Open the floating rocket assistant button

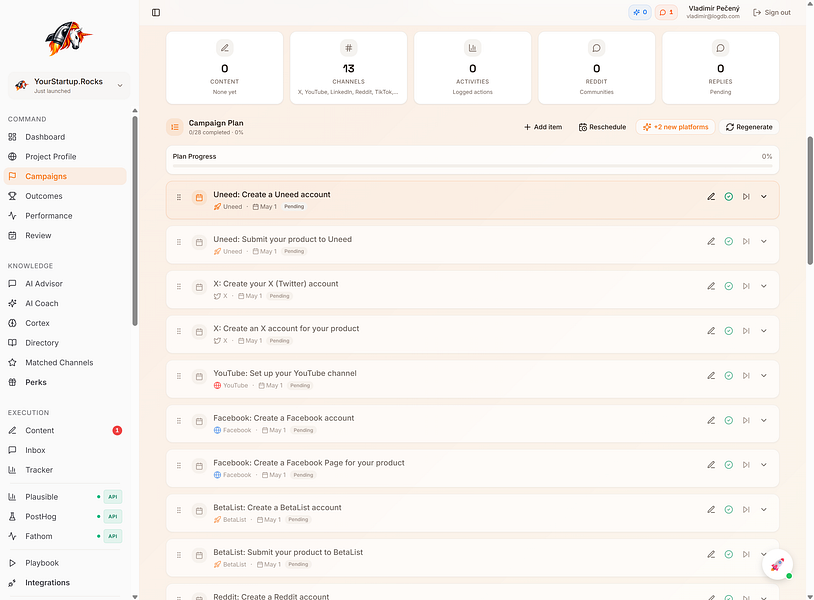[x=777, y=564]
